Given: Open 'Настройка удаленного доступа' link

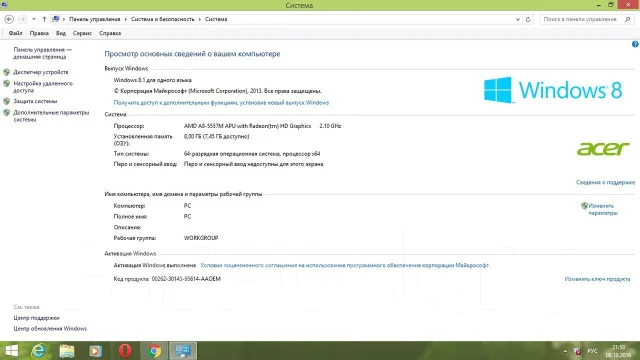Looking at the screenshot, I should [43, 87].
